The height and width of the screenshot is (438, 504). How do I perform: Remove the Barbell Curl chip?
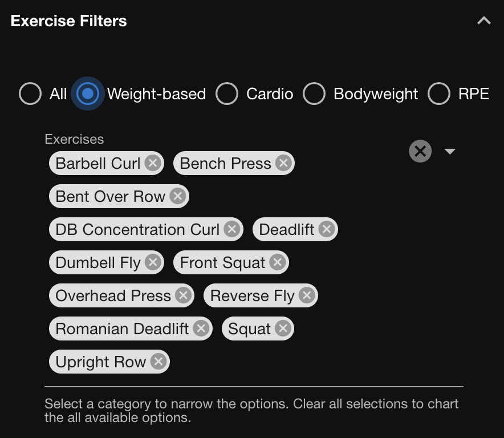[x=152, y=164]
